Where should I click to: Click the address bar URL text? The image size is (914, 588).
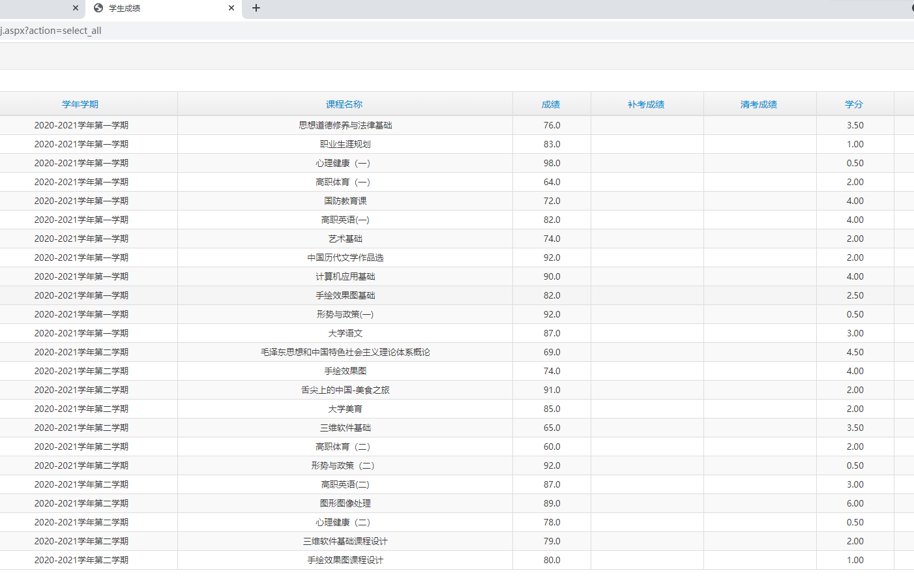coord(51,31)
